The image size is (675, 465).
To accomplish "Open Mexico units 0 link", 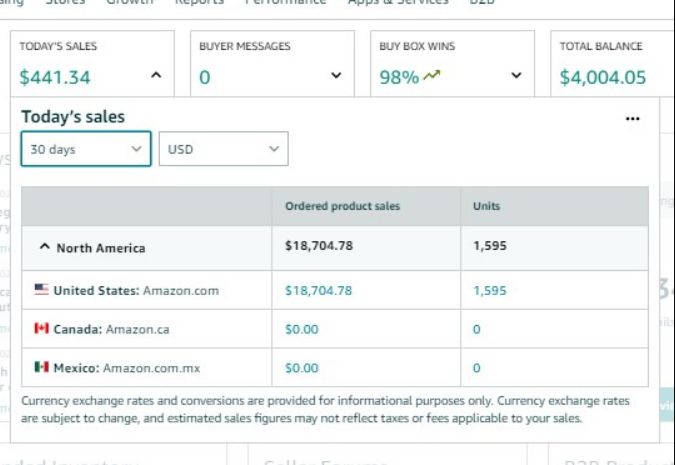I will click(477, 368).
